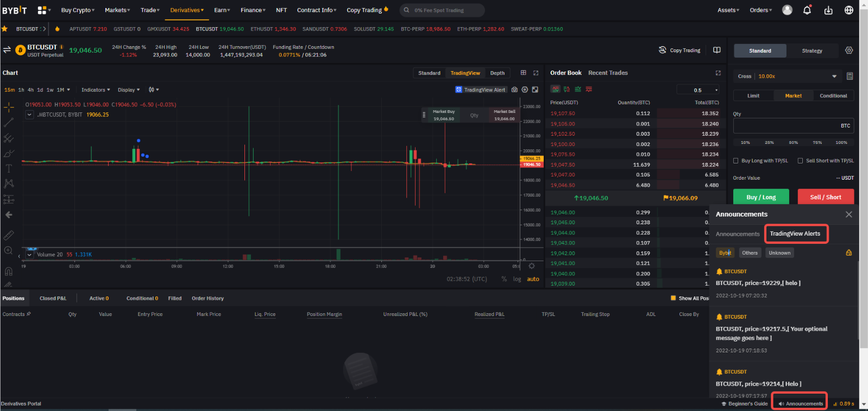Enable Sell Short with TP/SL checkbox
Image resolution: width=868 pixels, height=411 pixels.
[800, 161]
